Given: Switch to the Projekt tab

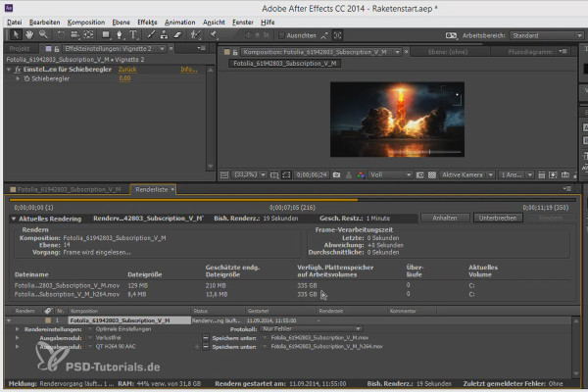Looking at the screenshot, I should [x=20, y=49].
